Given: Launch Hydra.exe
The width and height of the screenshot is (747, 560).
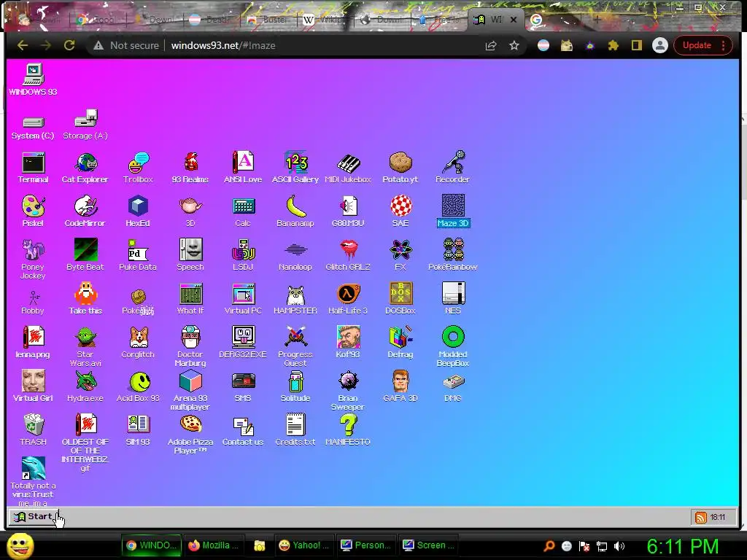Looking at the screenshot, I should (85, 386).
